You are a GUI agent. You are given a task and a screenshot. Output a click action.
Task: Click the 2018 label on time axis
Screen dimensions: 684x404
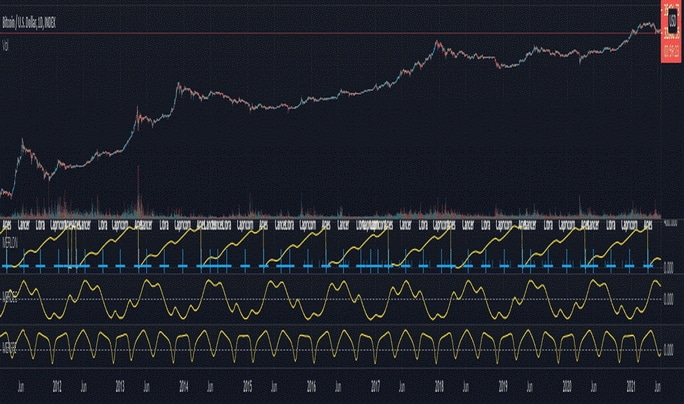point(439,387)
